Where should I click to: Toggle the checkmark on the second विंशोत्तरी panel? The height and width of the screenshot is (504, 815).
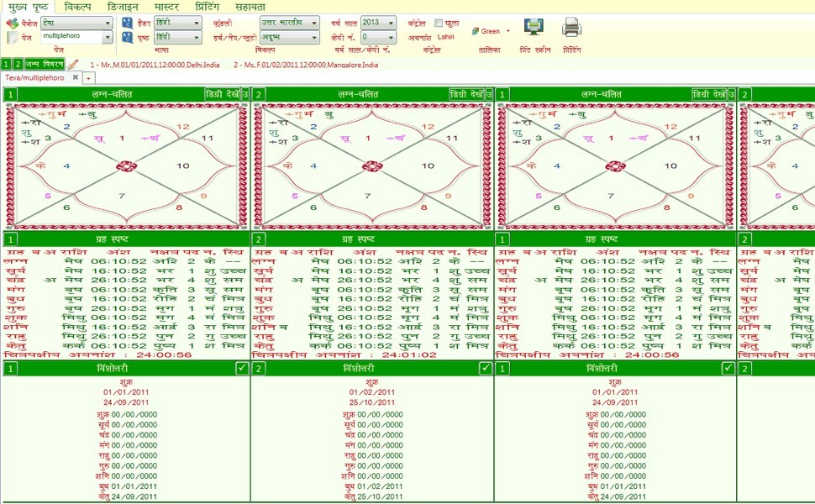(x=486, y=369)
